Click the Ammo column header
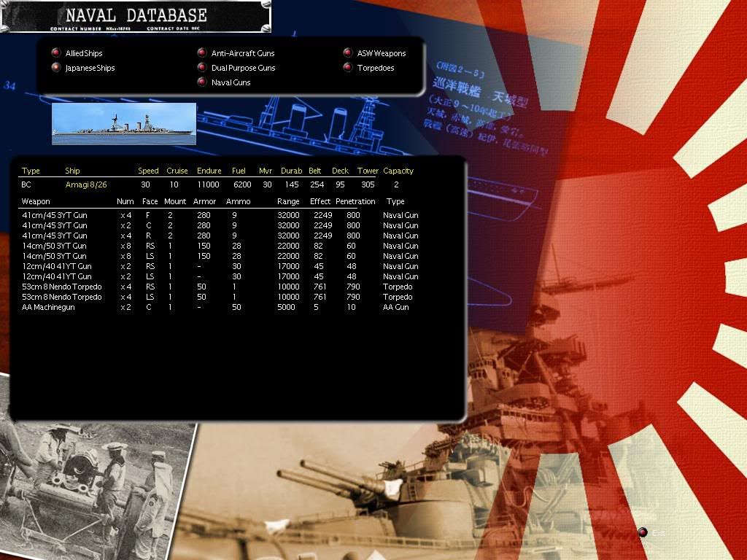This screenshot has height=560, width=747. point(239,201)
